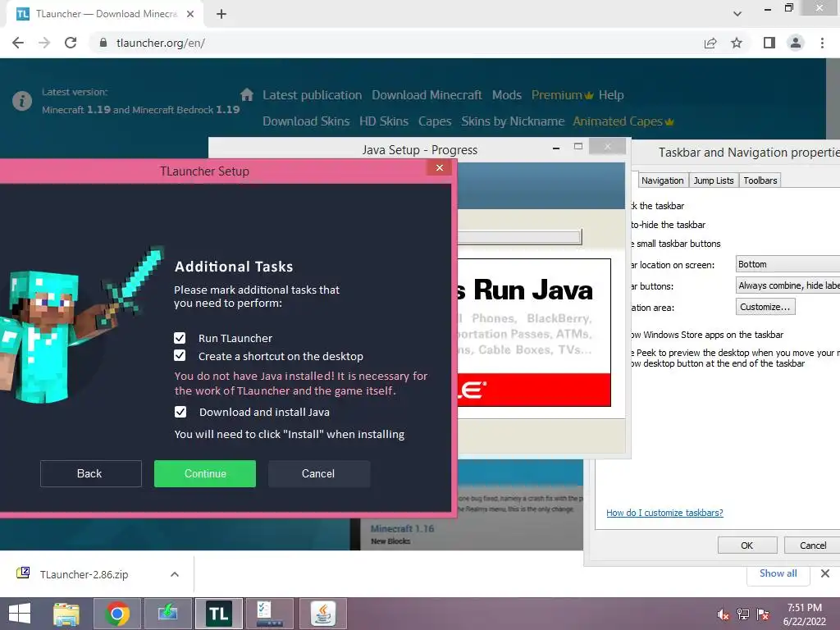This screenshot has width=840, height=630.
Task: Click the browser Forward arrow
Action: (44, 43)
